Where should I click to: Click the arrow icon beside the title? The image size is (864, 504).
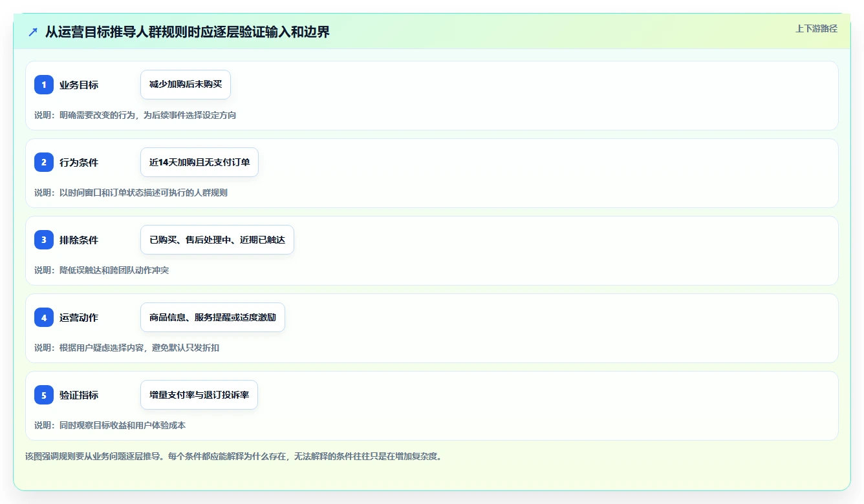(33, 32)
